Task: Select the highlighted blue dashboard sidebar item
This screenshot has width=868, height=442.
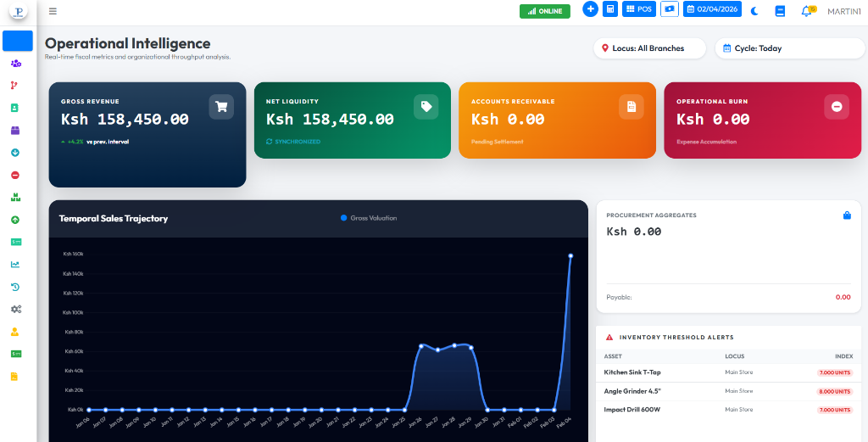Action: click(18, 41)
